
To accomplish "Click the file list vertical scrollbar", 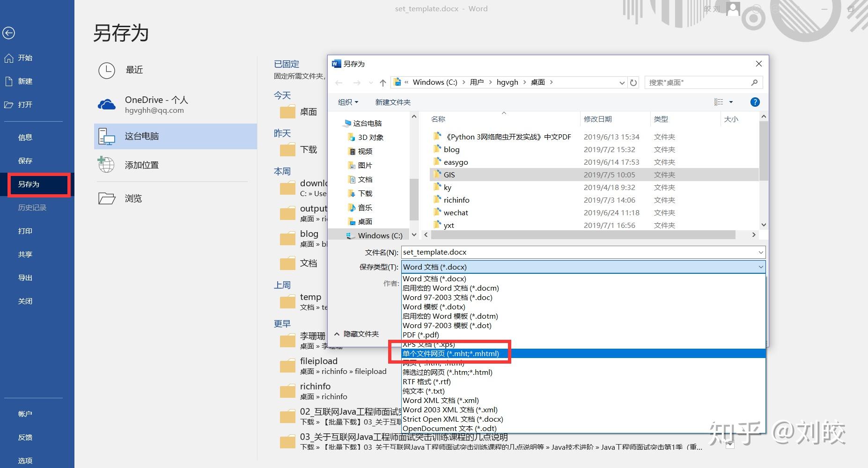I will [x=764, y=151].
